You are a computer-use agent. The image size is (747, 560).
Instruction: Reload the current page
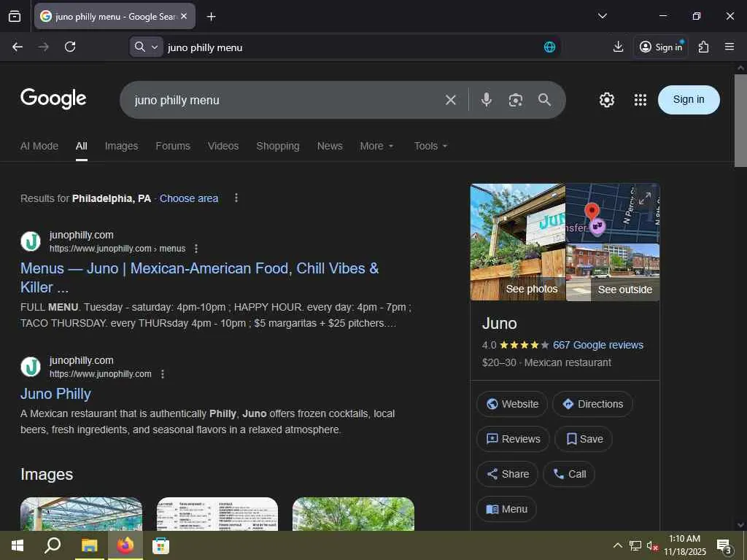pos(70,47)
